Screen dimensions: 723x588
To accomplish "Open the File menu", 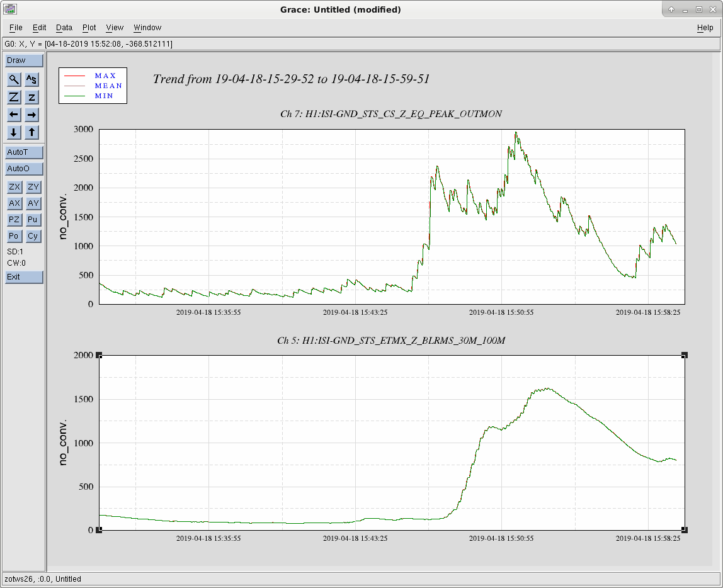I will pos(16,28).
